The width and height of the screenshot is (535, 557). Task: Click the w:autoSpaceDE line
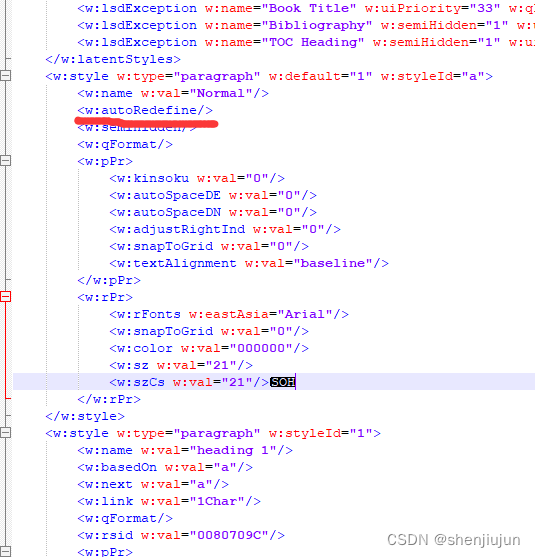213,195
